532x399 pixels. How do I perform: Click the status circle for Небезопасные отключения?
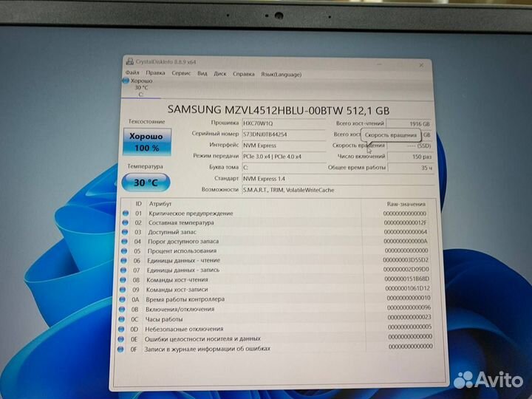point(124,328)
